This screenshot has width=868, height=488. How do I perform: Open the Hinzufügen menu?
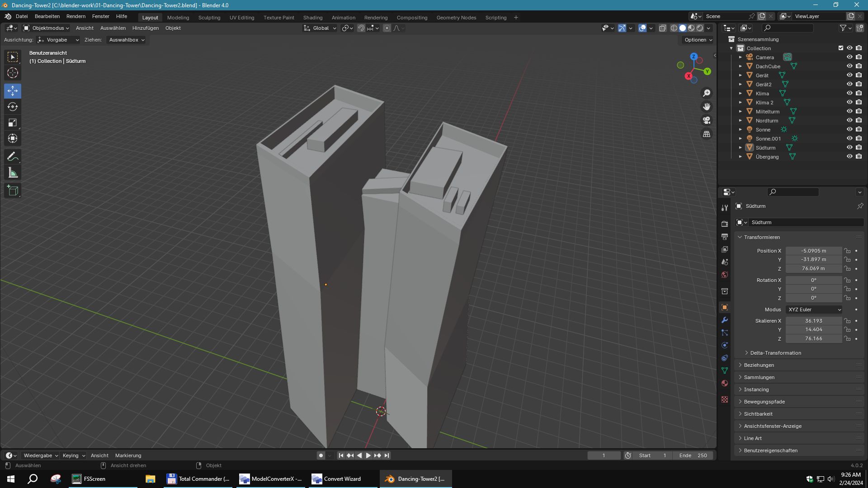pos(146,28)
